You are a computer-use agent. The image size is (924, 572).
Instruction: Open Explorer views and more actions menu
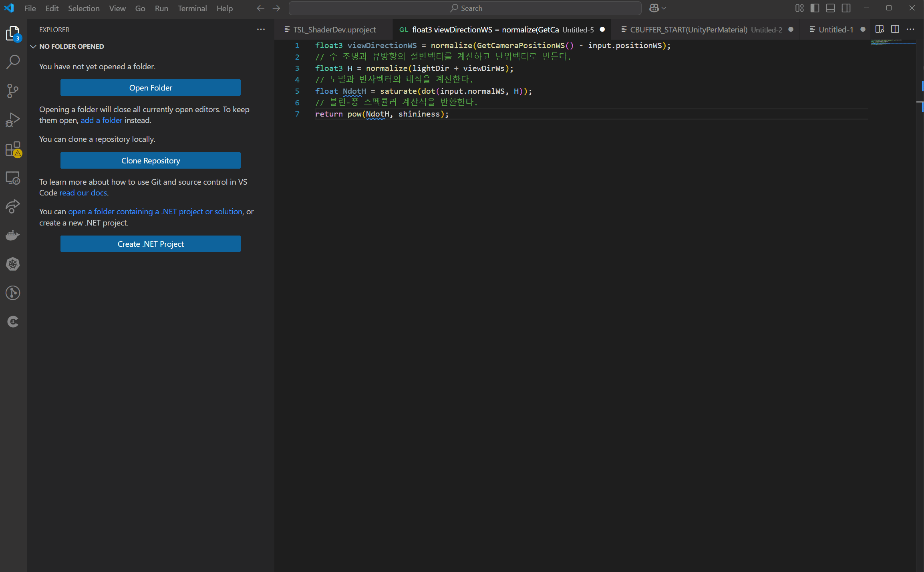(261, 29)
